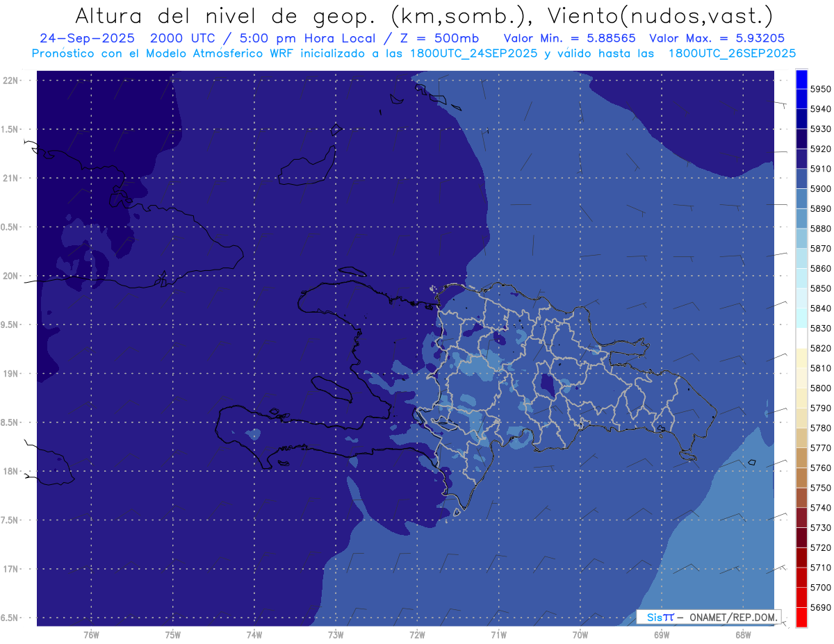Screen dimensions: 834x644
Task: Click the '18N' latitude label
Action: click(x=12, y=471)
